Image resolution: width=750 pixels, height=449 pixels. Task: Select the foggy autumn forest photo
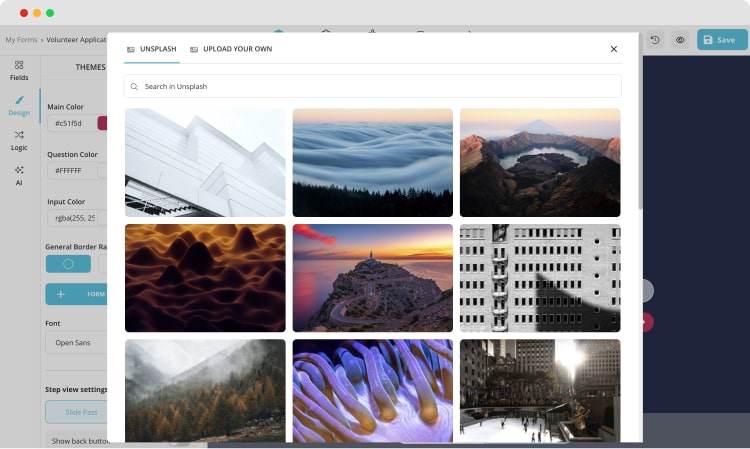(205, 390)
